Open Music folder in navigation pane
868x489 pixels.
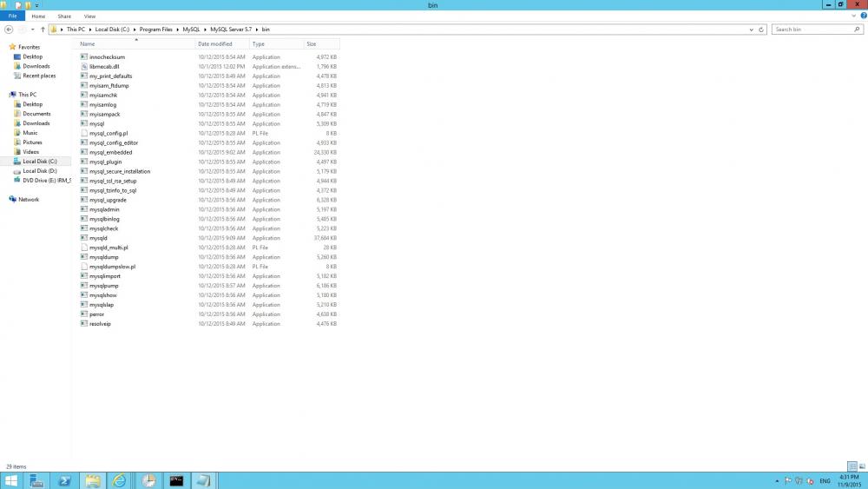pos(30,133)
